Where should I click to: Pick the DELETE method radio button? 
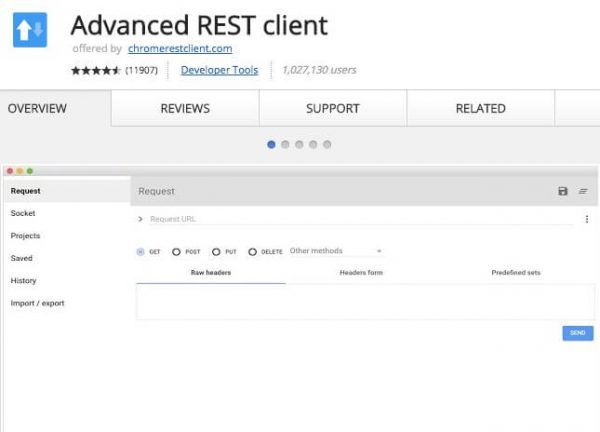(253, 252)
